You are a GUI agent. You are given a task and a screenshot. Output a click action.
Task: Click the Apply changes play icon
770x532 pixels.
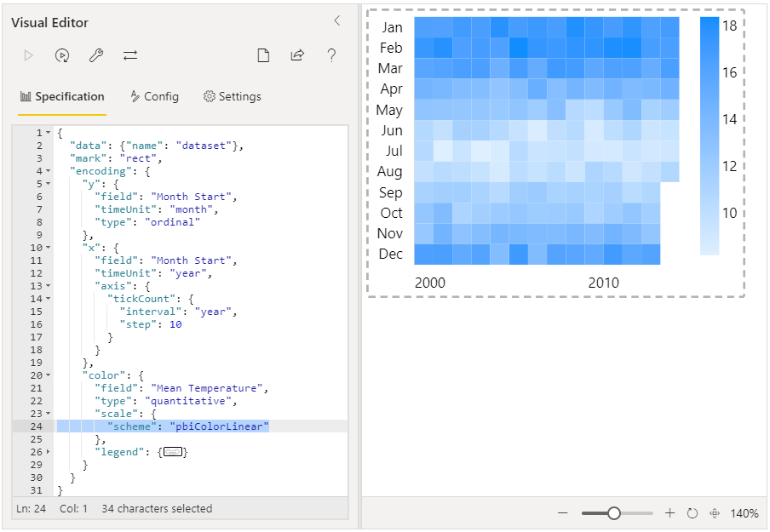[x=28, y=55]
